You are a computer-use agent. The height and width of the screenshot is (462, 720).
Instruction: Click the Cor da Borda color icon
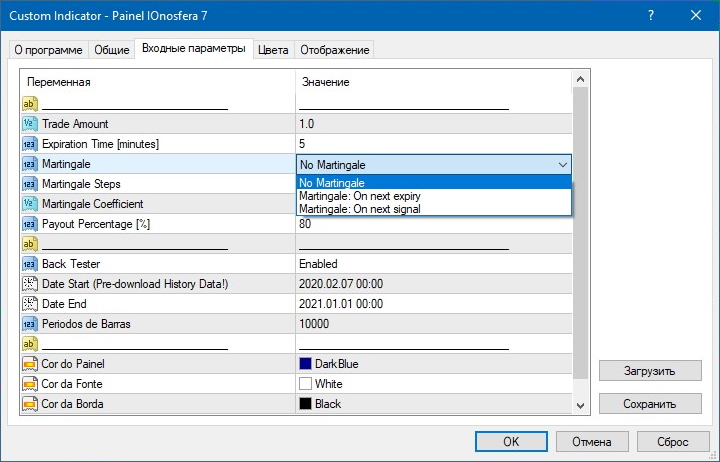[x=29, y=404]
